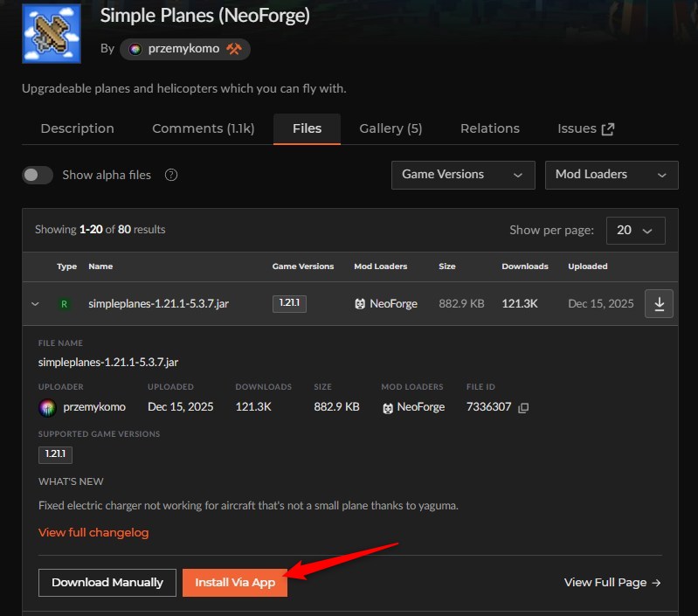The width and height of the screenshot is (698, 616).
Task: Click the uploader avatar in file details
Action: 48,407
